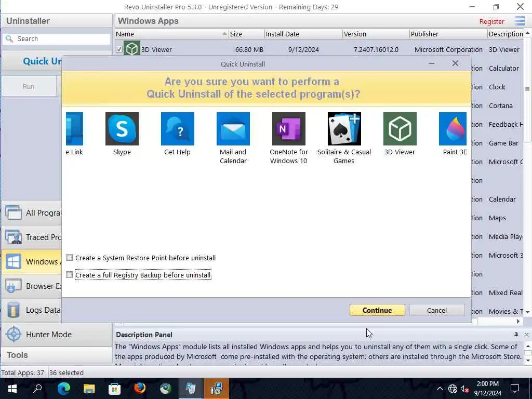Open the Browser Extensions sidebar icon
The height and width of the screenshot is (399, 532).
click(x=13, y=286)
